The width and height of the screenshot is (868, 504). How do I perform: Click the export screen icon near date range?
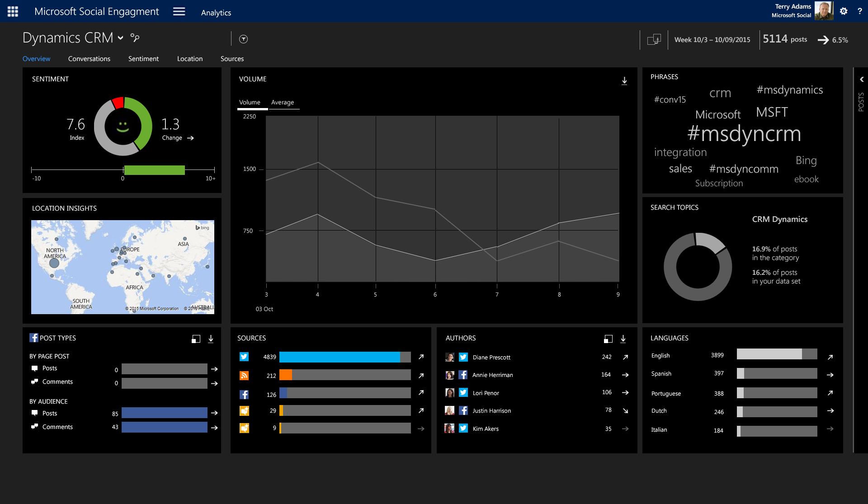[x=654, y=40]
